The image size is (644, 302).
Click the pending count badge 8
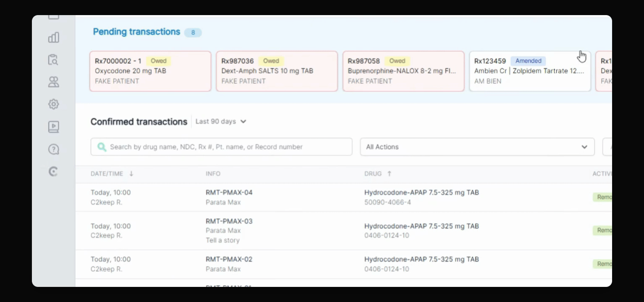point(193,33)
